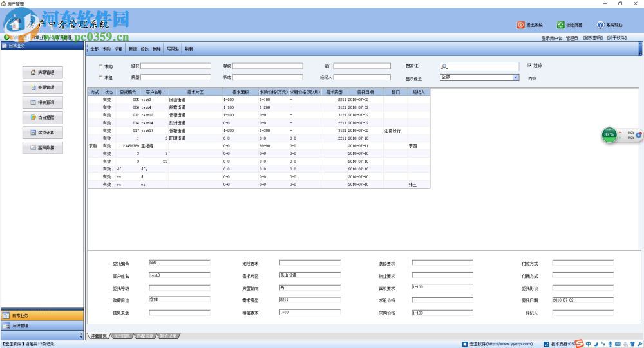Select the row for client test12
Viewport: 644px width, 348px height.
coord(259,115)
